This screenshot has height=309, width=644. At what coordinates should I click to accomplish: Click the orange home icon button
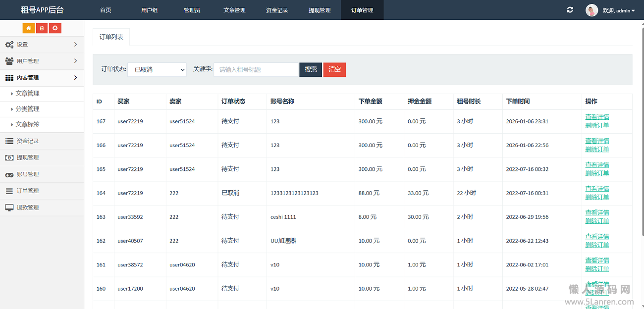click(x=29, y=28)
